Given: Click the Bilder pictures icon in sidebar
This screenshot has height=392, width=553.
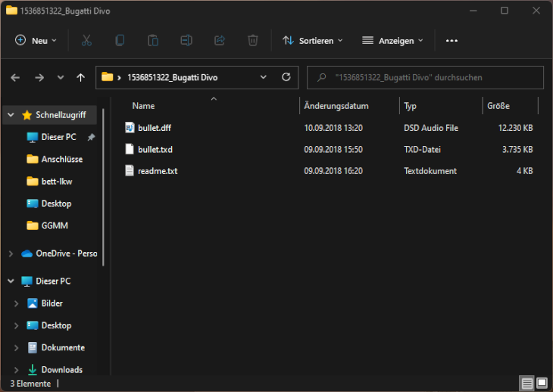Looking at the screenshot, I should [33, 303].
